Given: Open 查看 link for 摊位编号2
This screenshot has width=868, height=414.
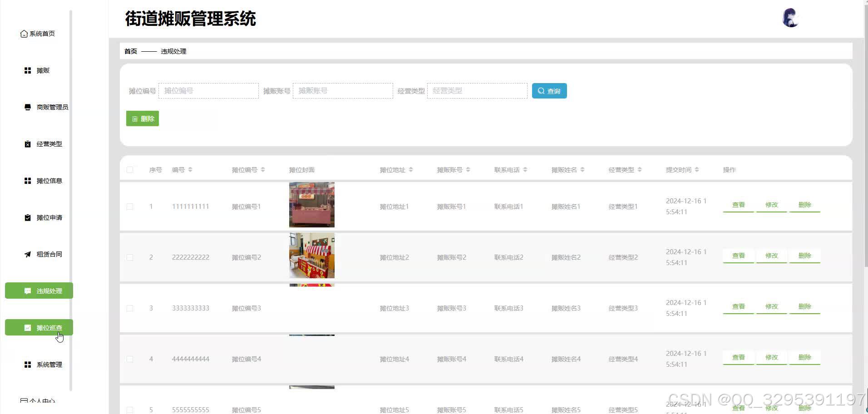Looking at the screenshot, I should pos(738,255).
